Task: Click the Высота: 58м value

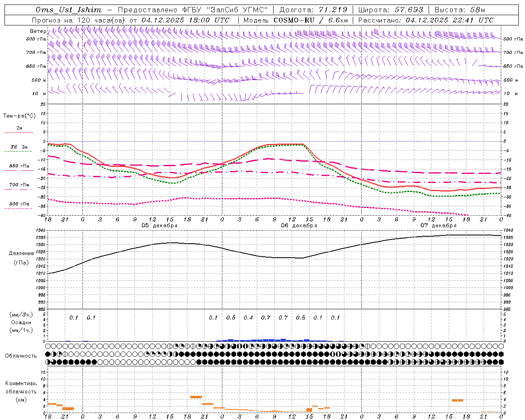Action: [x=460, y=10]
